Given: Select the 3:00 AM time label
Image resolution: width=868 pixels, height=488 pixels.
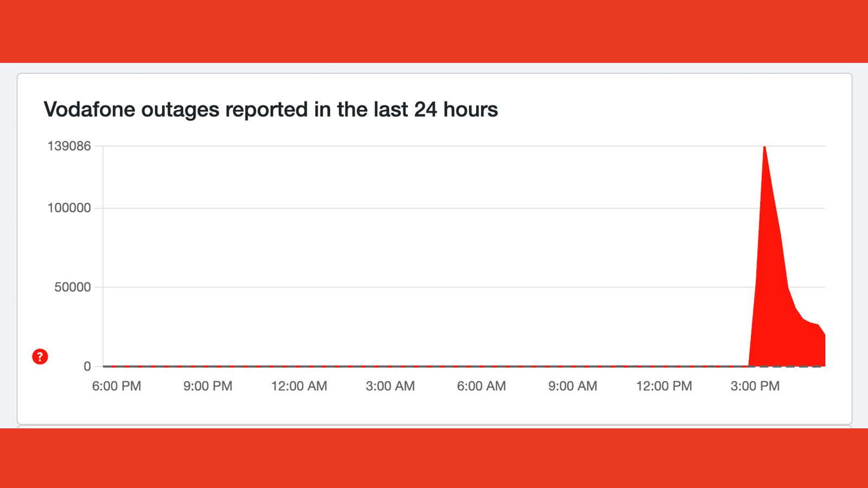Looking at the screenshot, I should point(390,386).
